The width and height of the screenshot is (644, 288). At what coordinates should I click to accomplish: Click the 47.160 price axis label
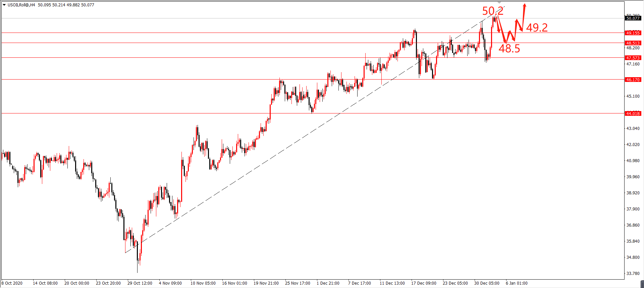[633, 64]
